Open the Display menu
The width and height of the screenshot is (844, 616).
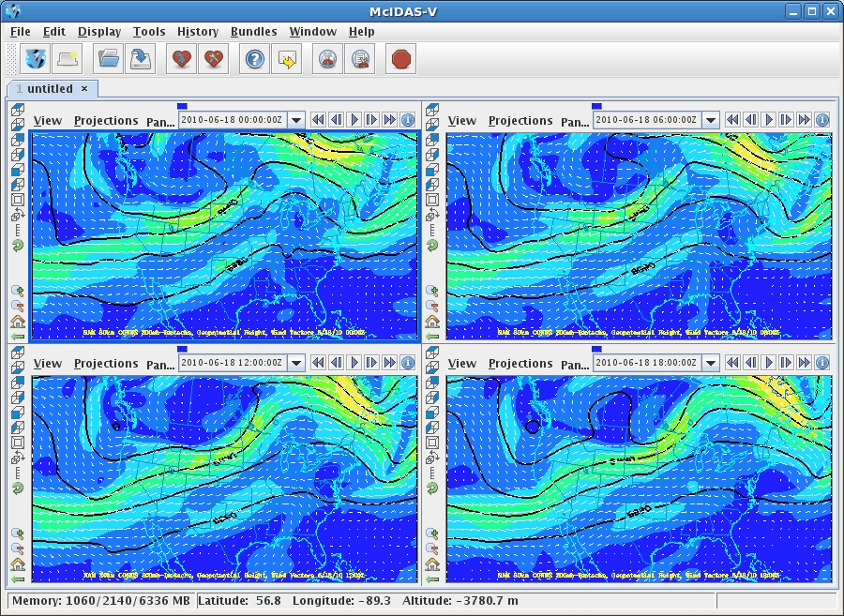[x=98, y=31]
